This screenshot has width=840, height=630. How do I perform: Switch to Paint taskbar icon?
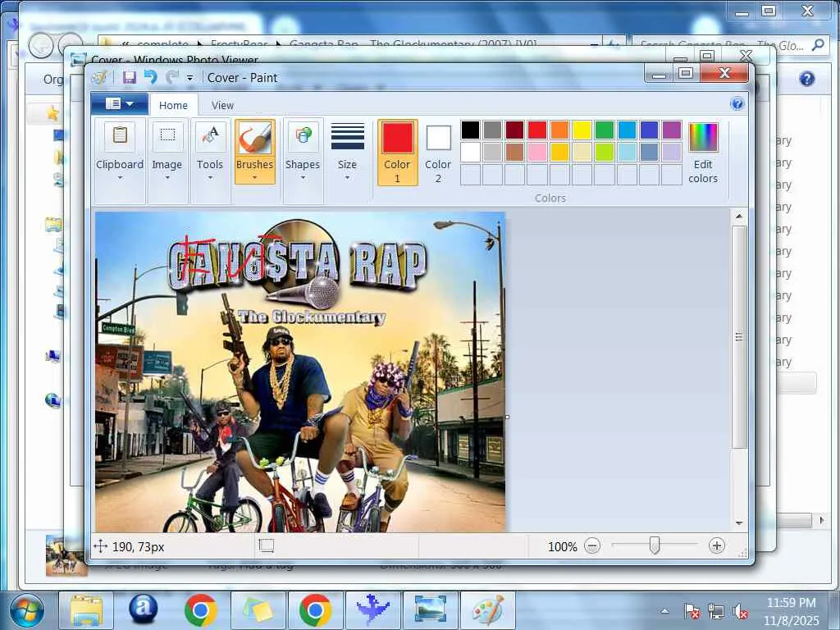pyautogui.click(x=488, y=610)
